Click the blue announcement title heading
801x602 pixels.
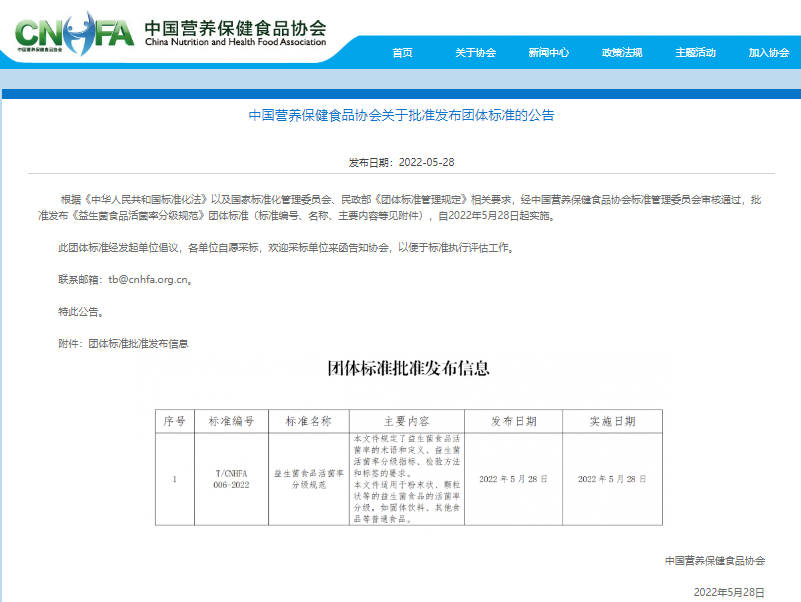(x=400, y=115)
